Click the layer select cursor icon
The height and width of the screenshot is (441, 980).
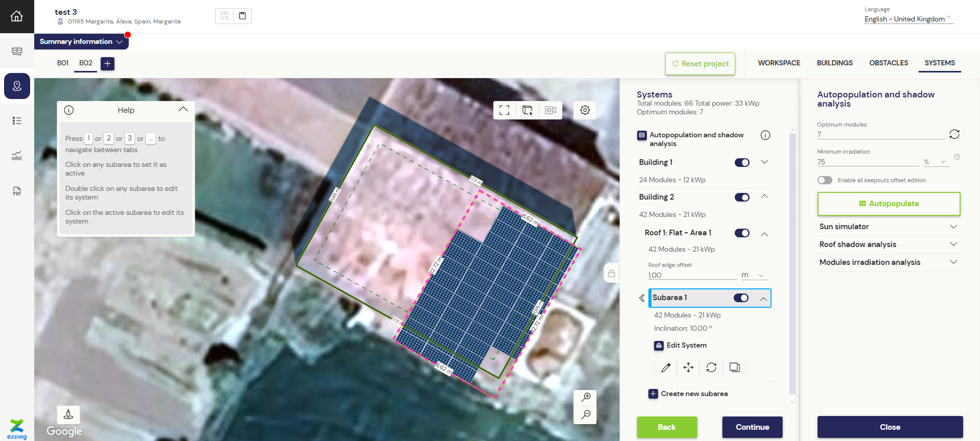coord(527,110)
